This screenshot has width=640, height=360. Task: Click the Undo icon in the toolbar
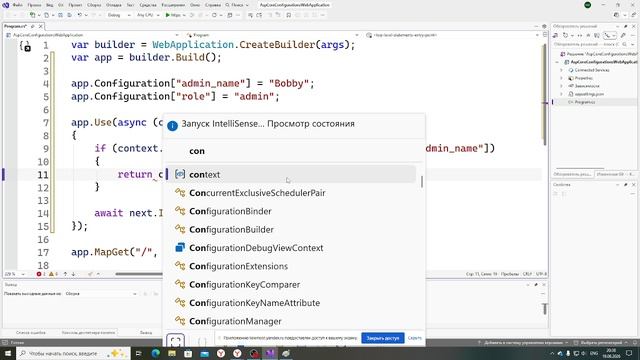[80, 15]
